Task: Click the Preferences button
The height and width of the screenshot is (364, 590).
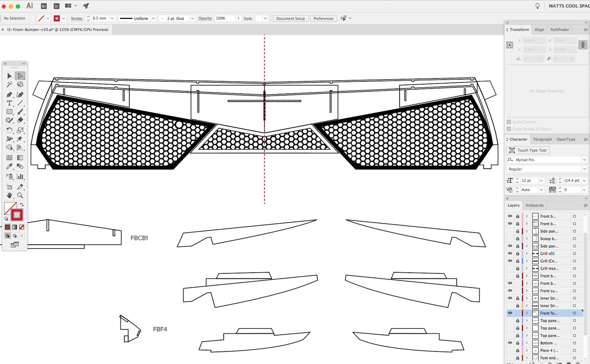Action: tap(323, 18)
